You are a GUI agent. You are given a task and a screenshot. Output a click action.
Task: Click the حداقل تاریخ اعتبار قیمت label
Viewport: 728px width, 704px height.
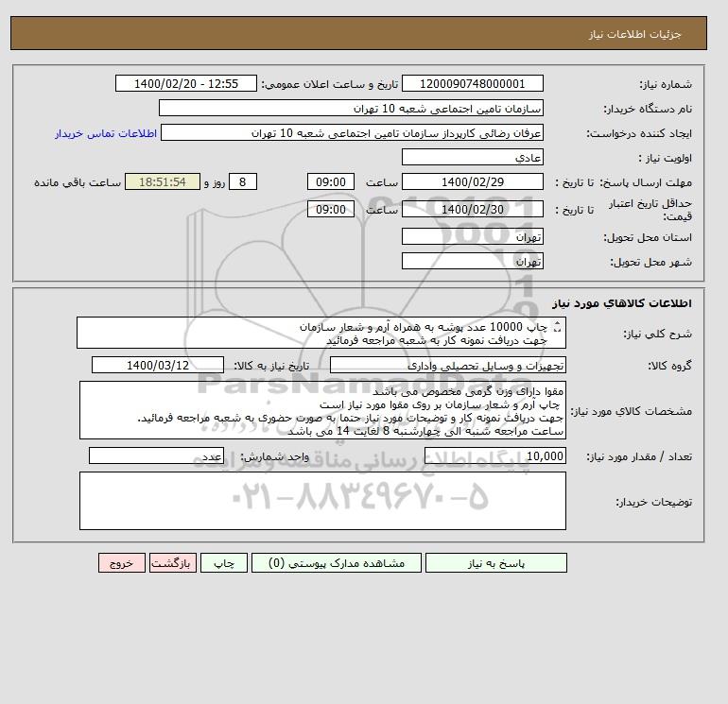pyautogui.click(x=650, y=210)
